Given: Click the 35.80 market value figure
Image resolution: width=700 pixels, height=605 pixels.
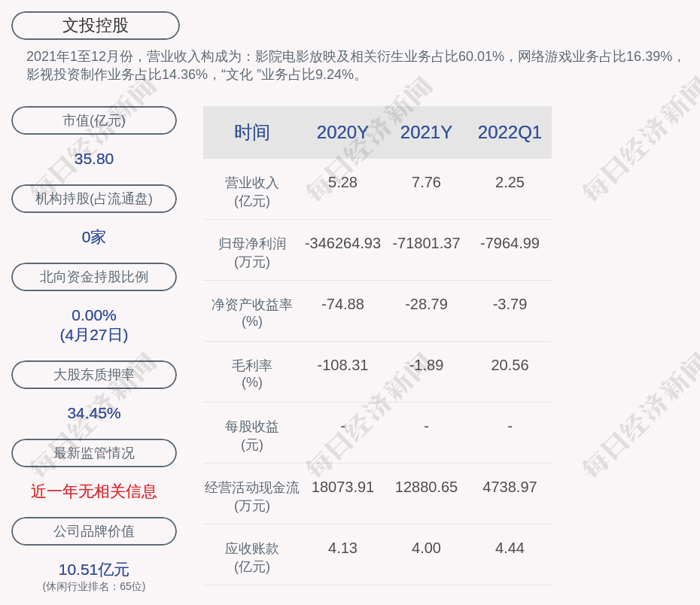Looking at the screenshot, I should coord(94,159).
